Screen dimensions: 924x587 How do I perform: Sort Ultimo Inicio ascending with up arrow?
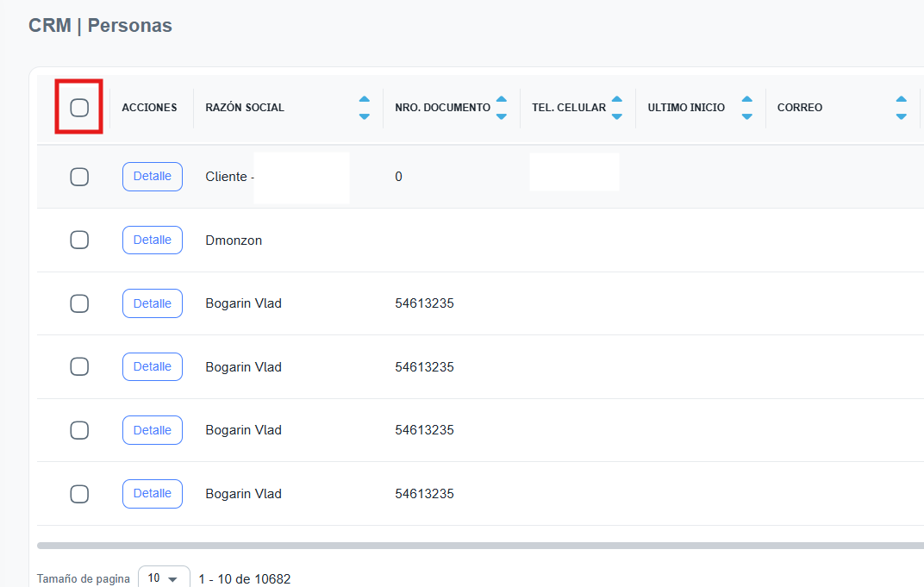(x=747, y=99)
